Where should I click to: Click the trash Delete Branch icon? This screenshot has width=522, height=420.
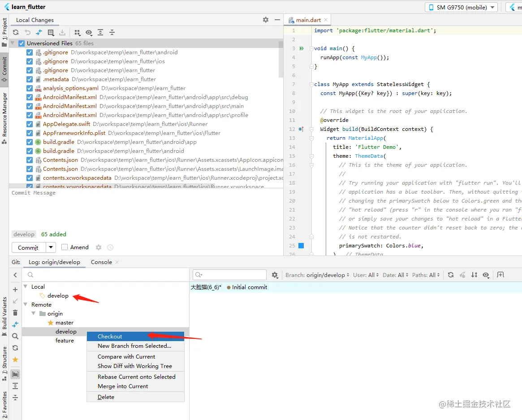15,312
